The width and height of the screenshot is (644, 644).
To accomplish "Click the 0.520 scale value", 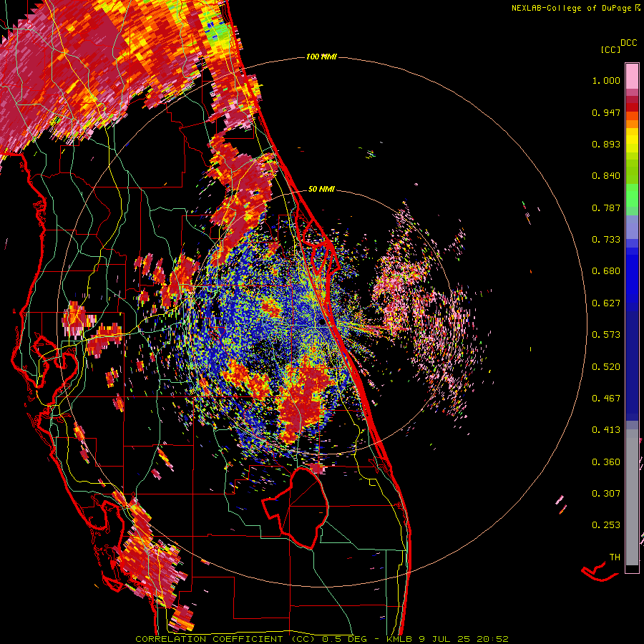I will click(x=606, y=367).
